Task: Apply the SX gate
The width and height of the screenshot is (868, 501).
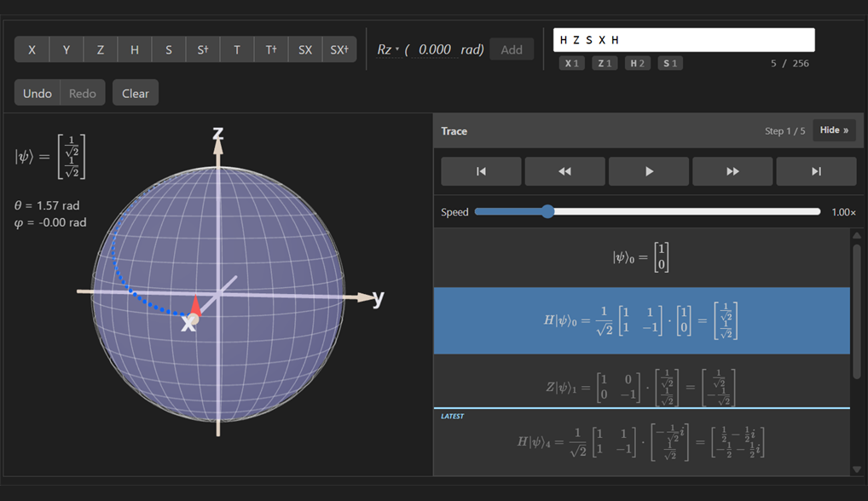Action: (x=305, y=49)
